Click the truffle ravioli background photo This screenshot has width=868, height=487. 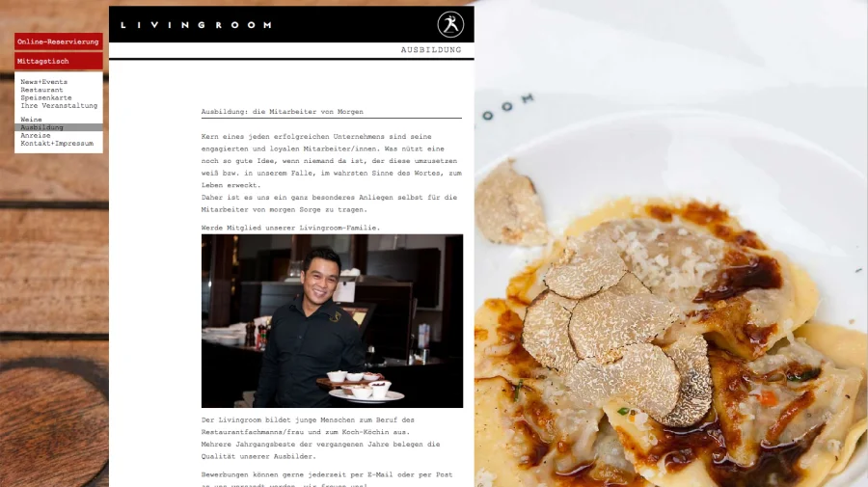click(x=671, y=243)
